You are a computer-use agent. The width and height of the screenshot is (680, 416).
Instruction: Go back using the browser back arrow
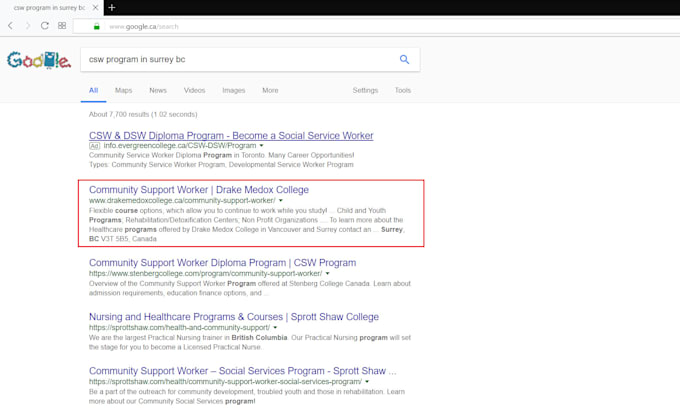[10, 26]
